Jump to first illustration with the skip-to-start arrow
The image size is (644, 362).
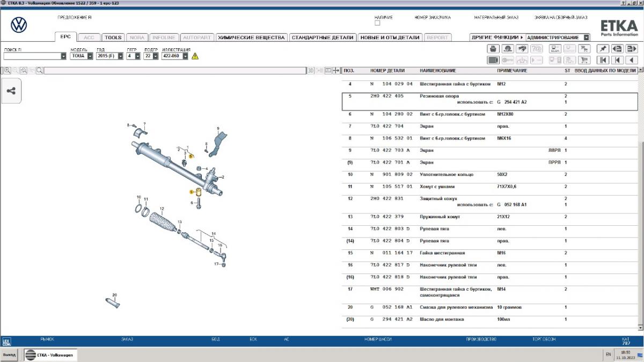coord(603,60)
